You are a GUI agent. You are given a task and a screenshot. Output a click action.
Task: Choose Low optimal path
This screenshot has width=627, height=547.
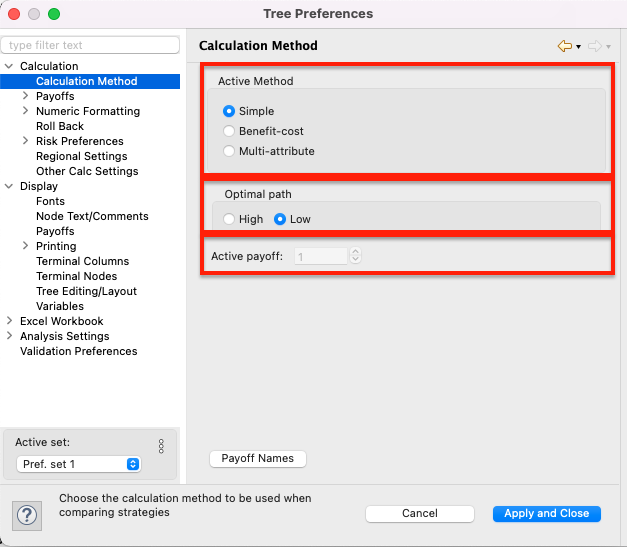280,219
